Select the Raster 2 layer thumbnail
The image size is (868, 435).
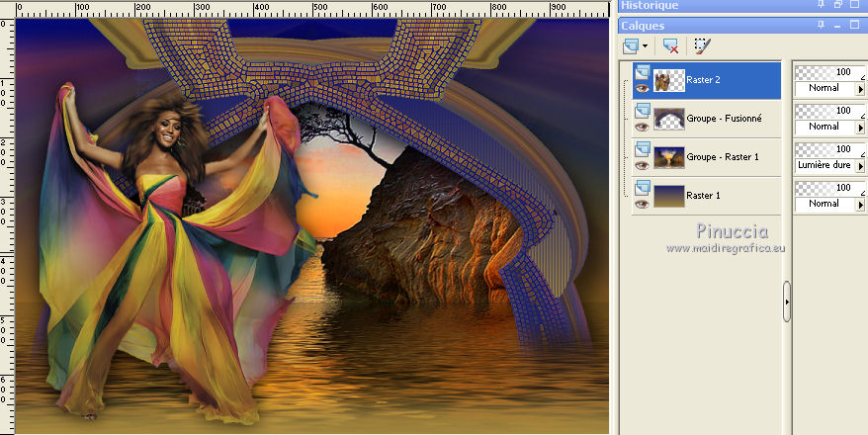(668, 81)
